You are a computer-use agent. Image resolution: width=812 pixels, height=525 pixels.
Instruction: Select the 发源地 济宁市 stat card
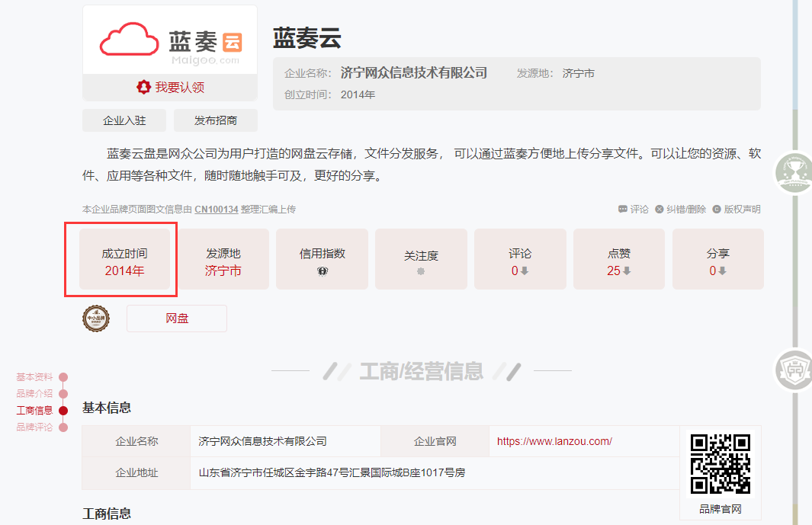coord(223,259)
